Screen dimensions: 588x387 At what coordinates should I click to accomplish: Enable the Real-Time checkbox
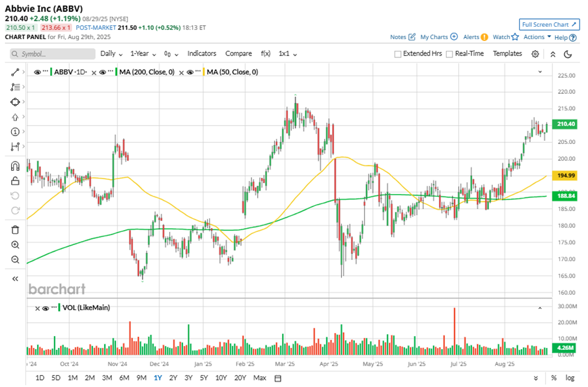(x=449, y=54)
